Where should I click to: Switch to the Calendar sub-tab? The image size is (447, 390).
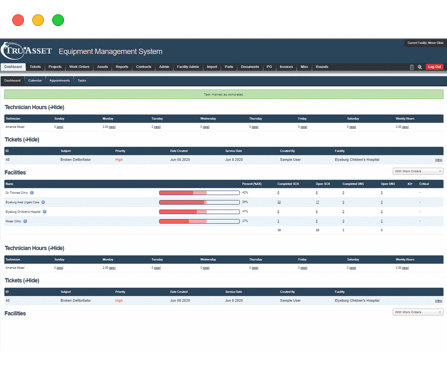click(x=35, y=81)
